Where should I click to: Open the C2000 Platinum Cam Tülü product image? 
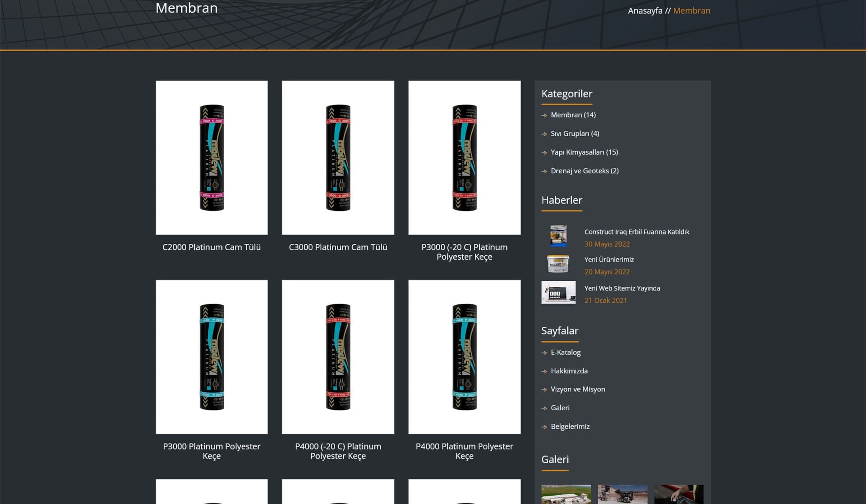click(x=212, y=158)
